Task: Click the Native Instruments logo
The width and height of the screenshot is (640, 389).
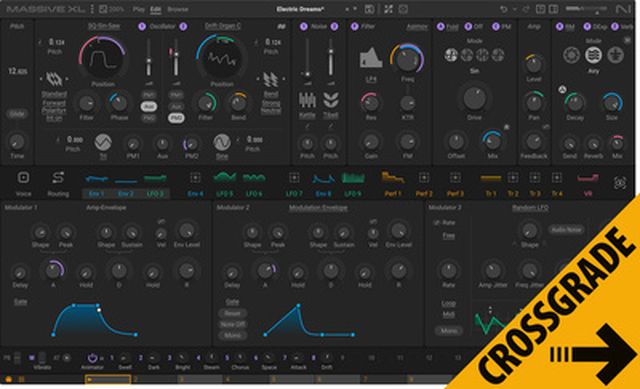Action: 623,9
